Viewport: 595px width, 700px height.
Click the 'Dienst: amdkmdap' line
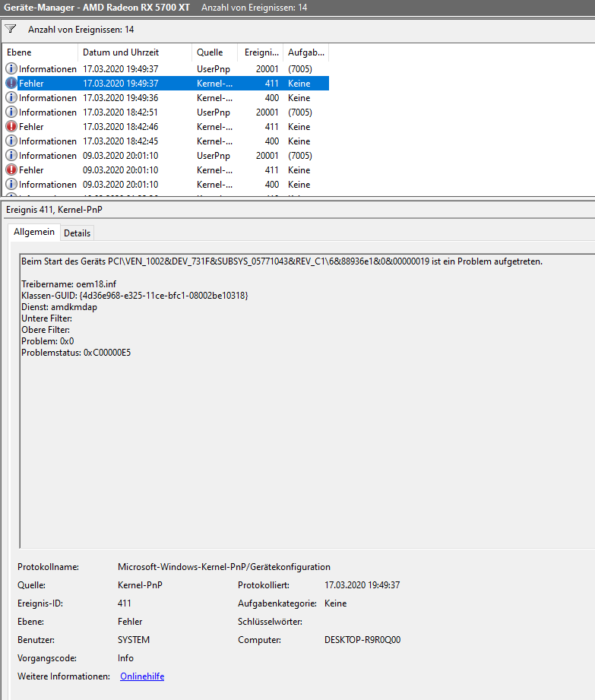(x=59, y=307)
